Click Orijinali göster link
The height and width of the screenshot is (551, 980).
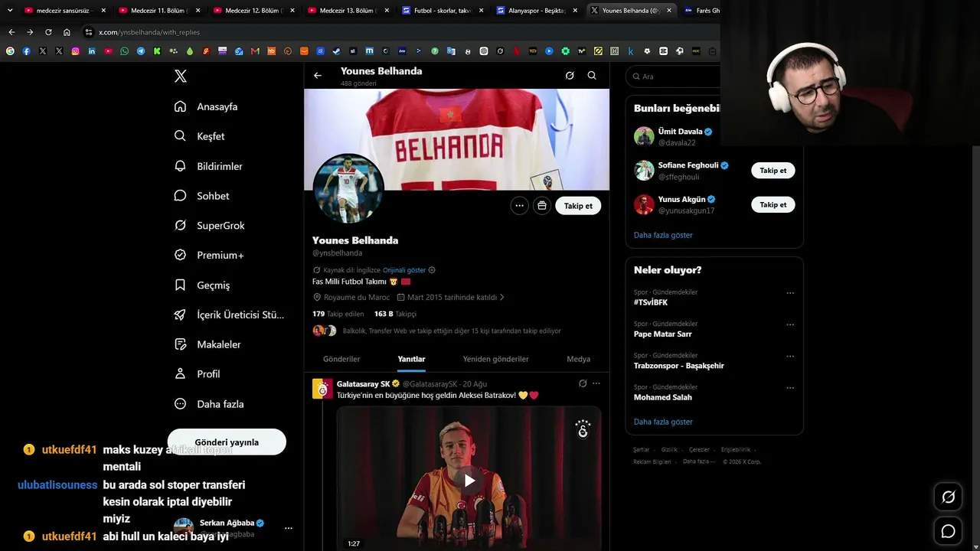404,270
